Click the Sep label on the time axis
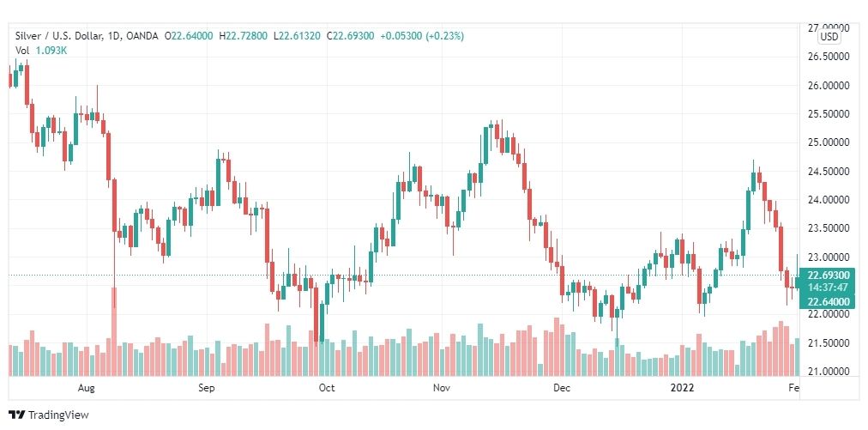This screenshot has height=430, width=868. coord(207,388)
